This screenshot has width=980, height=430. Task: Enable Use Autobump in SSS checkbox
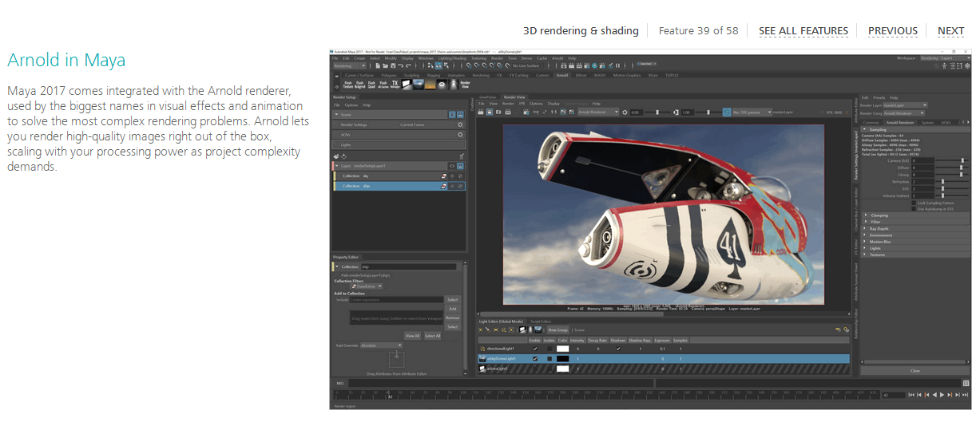[x=914, y=209]
